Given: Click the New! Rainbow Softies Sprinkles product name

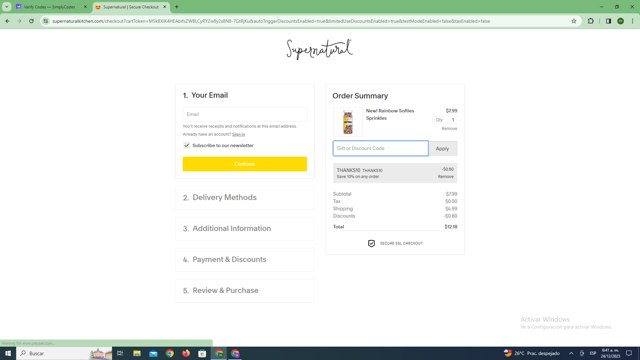Looking at the screenshot, I should tap(390, 114).
